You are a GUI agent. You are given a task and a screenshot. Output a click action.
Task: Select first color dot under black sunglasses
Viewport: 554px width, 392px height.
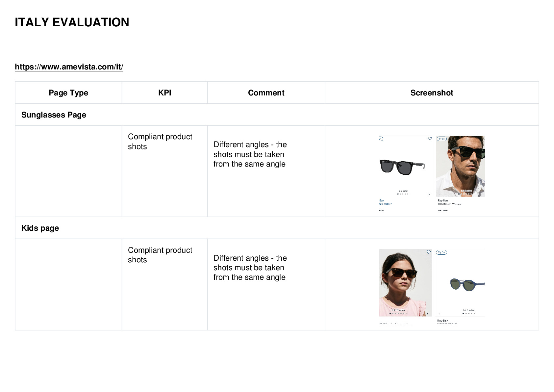point(398,194)
